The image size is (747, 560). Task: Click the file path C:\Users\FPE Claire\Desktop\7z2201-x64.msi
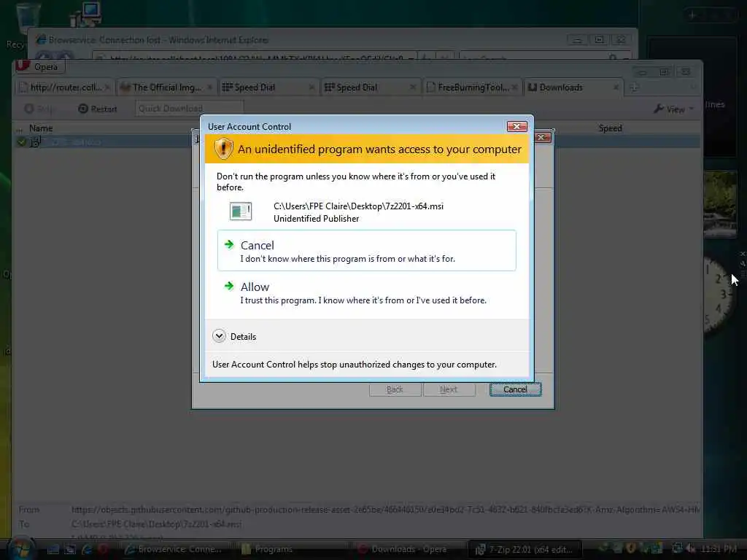coord(358,206)
